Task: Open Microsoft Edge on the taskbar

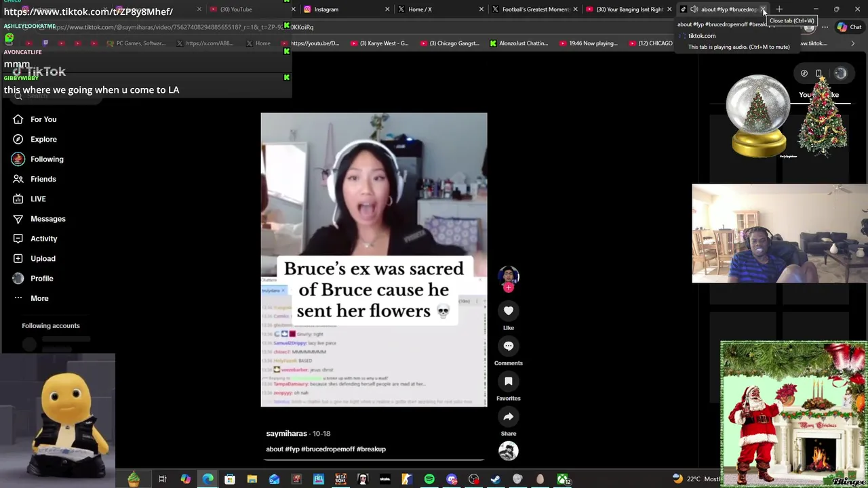Action: click(208, 479)
